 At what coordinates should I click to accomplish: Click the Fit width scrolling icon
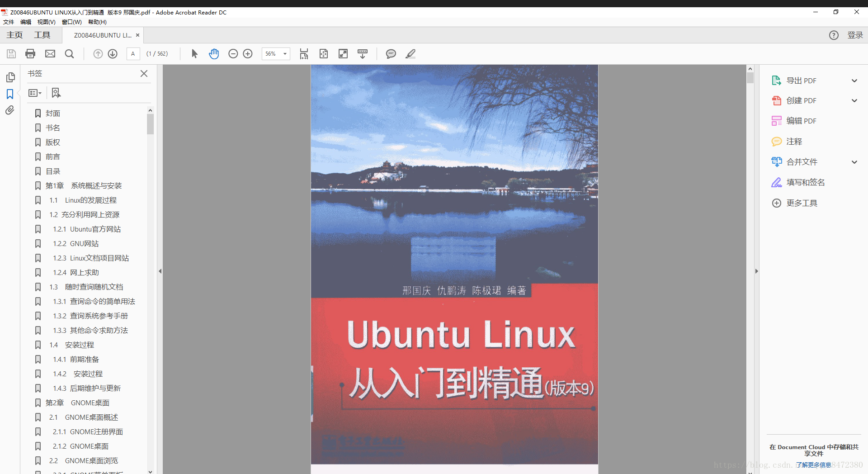click(304, 54)
